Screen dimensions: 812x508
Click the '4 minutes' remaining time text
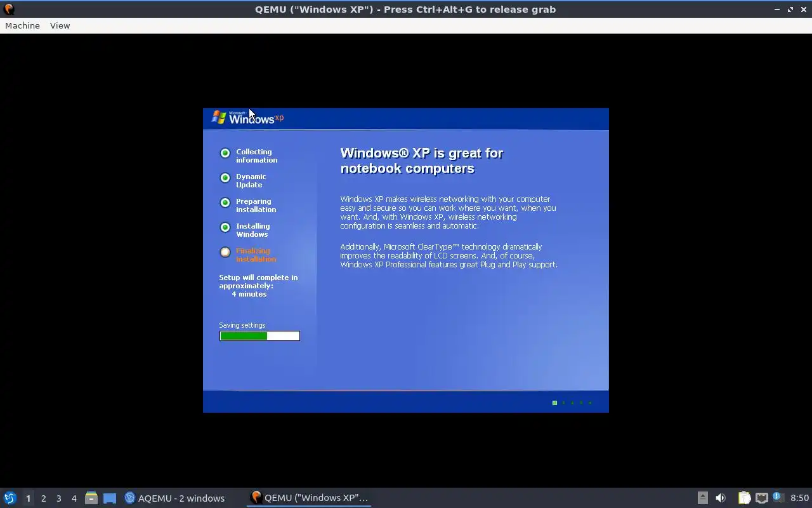tap(249, 294)
